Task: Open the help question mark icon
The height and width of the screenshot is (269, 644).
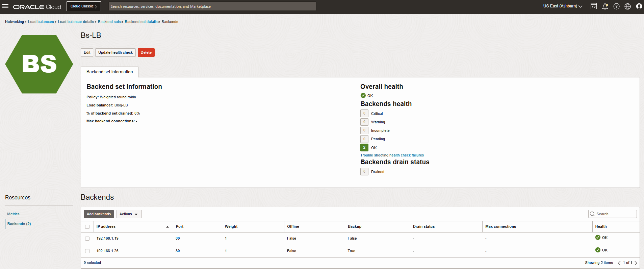Action: [x=616, y=6]
